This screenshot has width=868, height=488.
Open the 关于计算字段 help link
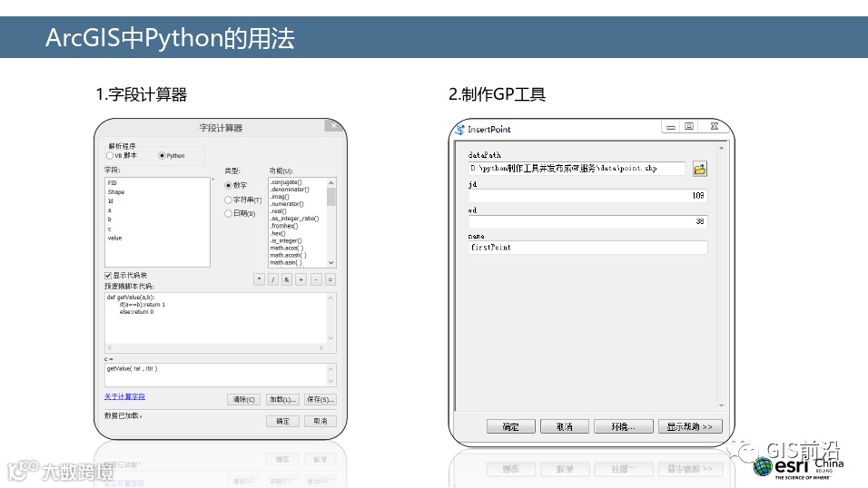click(x=124, y=396)
